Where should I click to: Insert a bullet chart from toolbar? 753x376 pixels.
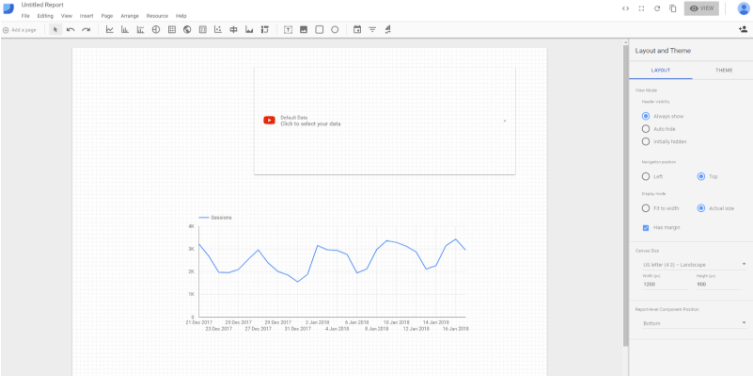coord(233,30)
